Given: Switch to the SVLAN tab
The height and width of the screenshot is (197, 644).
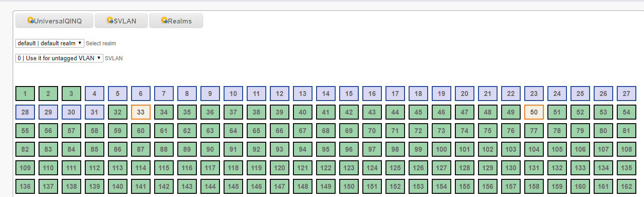Looking at the screenshot, I should click(122, 21).
